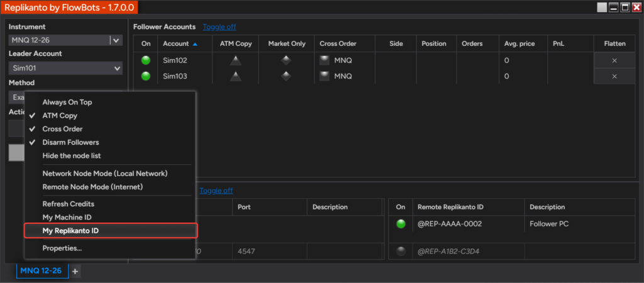644x283 pixels.
Task: Flatten the Sim103 account position
Action: 614,76
